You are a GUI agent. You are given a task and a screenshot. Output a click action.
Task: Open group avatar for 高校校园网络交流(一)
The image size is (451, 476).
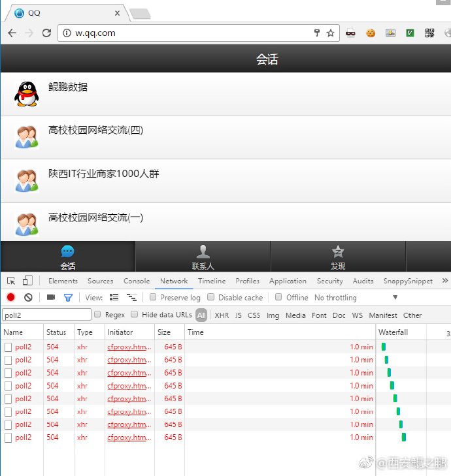coord(27,225)
